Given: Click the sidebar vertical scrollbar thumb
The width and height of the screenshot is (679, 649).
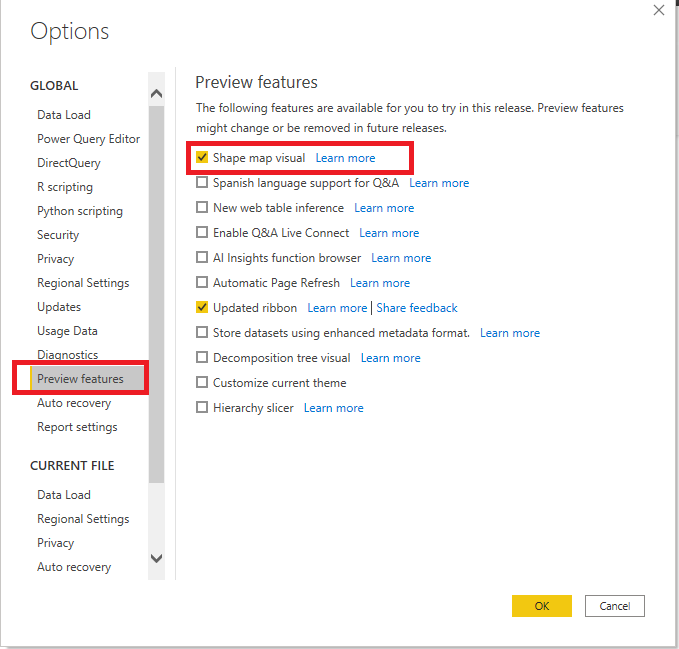Looking at the screenshot, I should [156, 294].
